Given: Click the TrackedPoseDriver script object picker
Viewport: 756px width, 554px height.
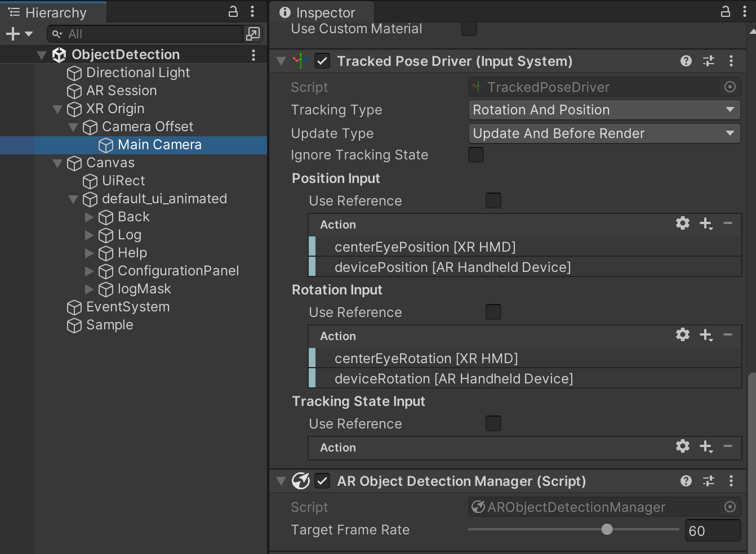Looking at the screenshot, I should tap(730, 87).
